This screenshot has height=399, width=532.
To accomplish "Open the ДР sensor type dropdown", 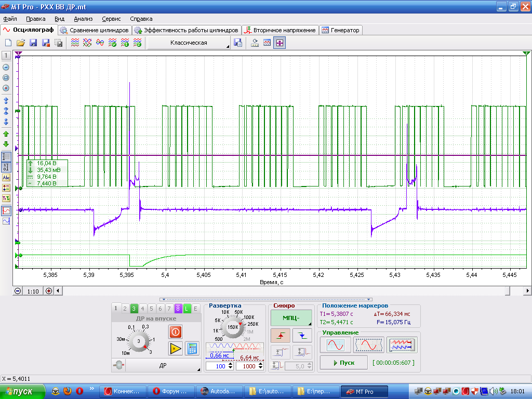I will (x=163, y=365).
